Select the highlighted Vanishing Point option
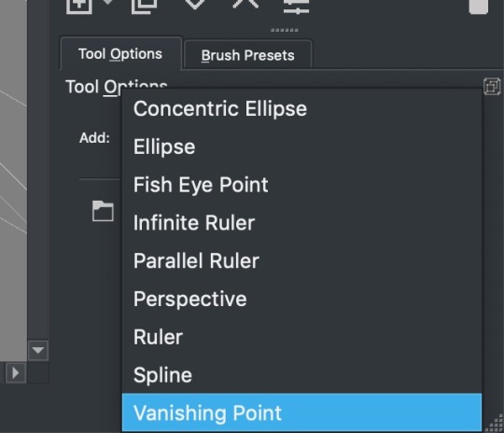The image size is (504, 433). [301, 412]
